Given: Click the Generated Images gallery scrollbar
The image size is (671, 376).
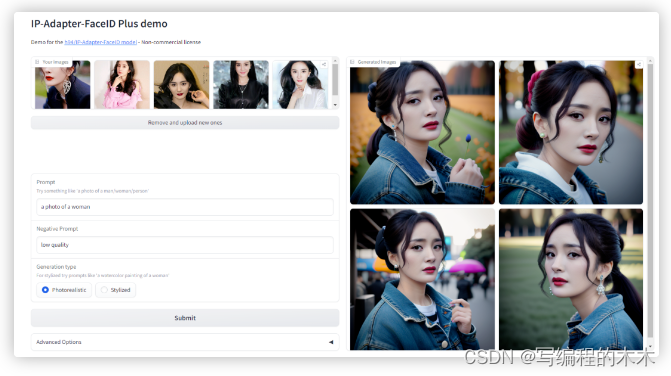Looking at the screenshot, I should tap(650, 200).
